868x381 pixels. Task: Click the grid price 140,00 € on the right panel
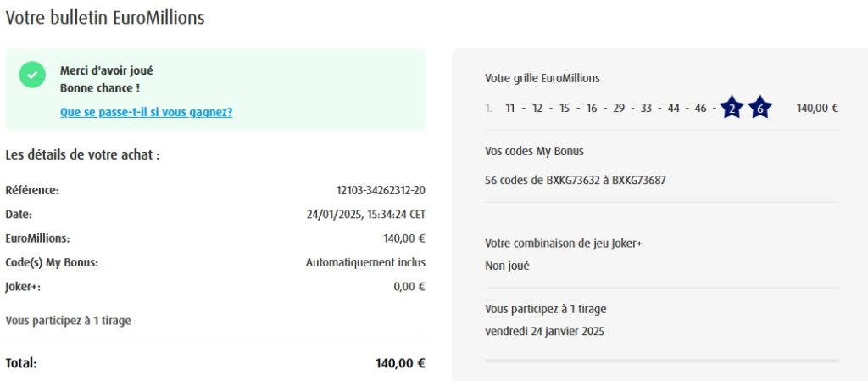pyautogui.click(x=817, y=108)
